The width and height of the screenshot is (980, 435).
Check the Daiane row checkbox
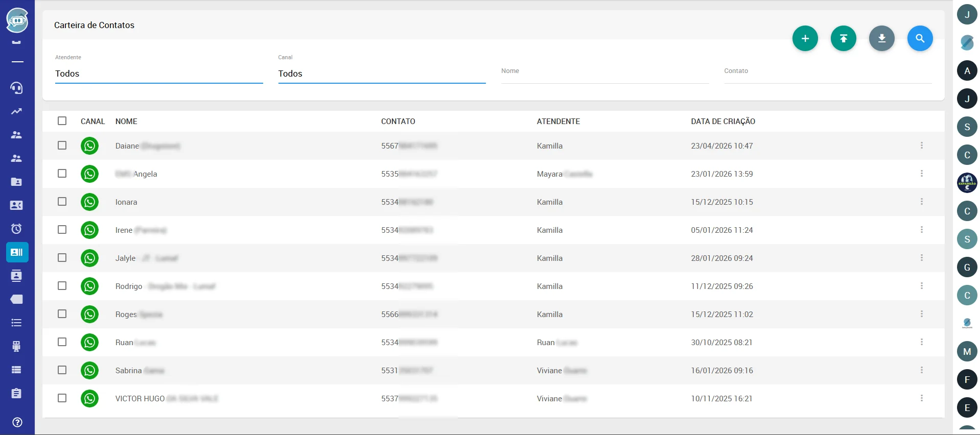click(62, 146)
